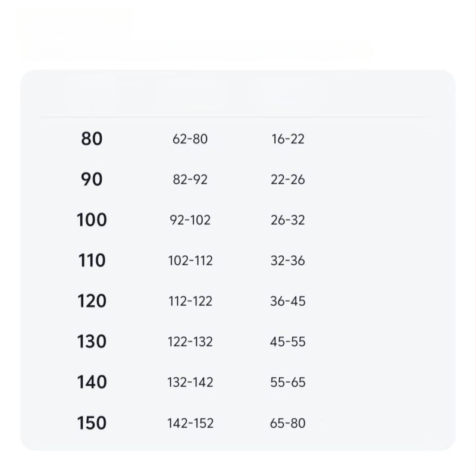Click the size 140 row label
The image size is (476, 476).
(x=92, y=382)
